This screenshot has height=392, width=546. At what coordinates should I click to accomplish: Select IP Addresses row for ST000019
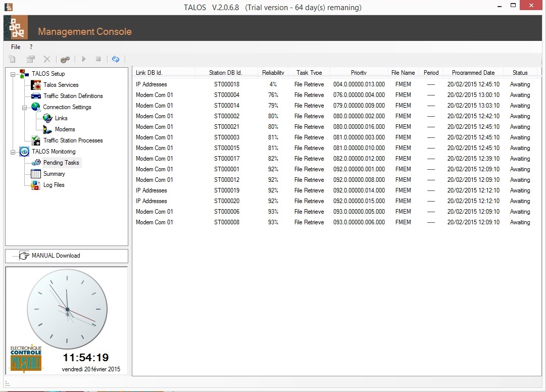point(336,190)
